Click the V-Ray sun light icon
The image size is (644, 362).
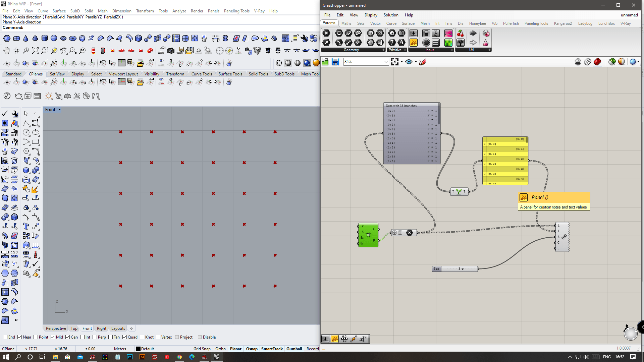click(x=49, y=96)
